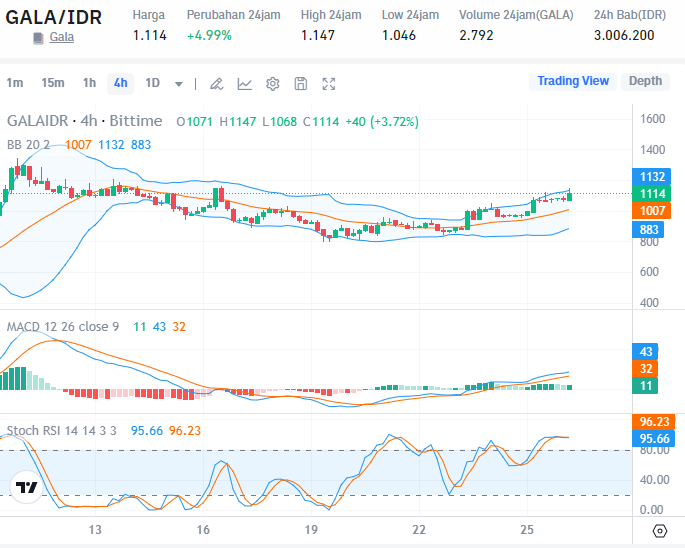This screenshot has height=548, width=685.
Task: Switch to Trading View chart
Action: [573, 81]
